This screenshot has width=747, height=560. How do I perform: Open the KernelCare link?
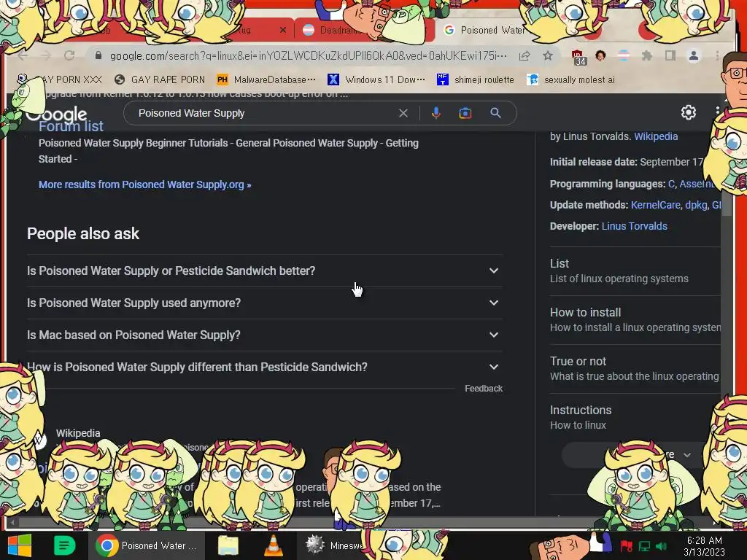click(x=656, y=205)
